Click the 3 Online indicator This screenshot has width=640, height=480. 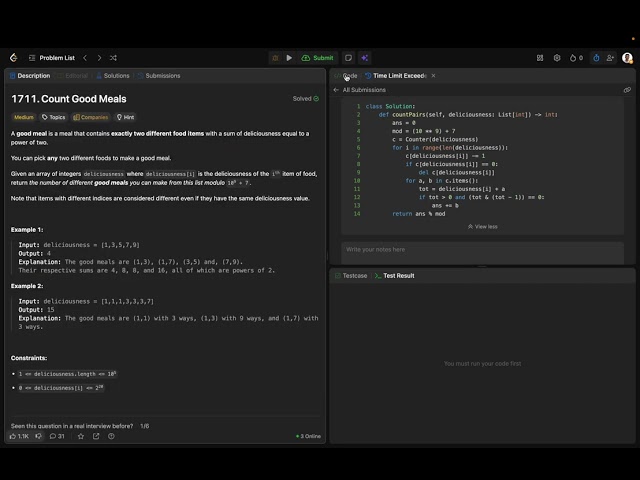[x=308, y=436]
